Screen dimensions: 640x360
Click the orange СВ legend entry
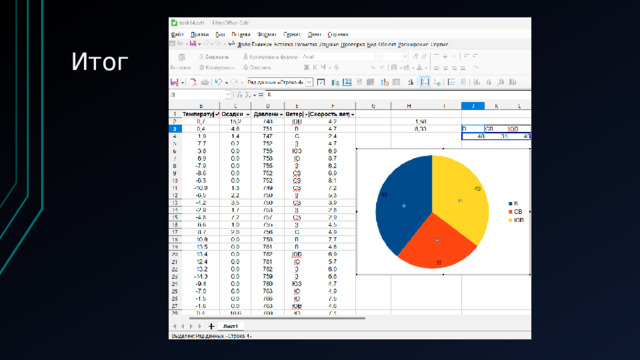click(x=516, y=211)
